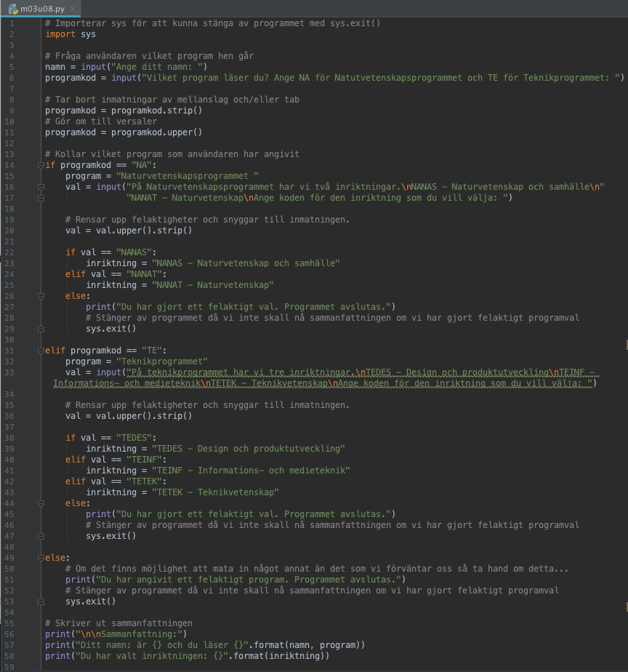628x672 pixels.
Task: Click line number 56 in the gutter
Action: point(12,634)
